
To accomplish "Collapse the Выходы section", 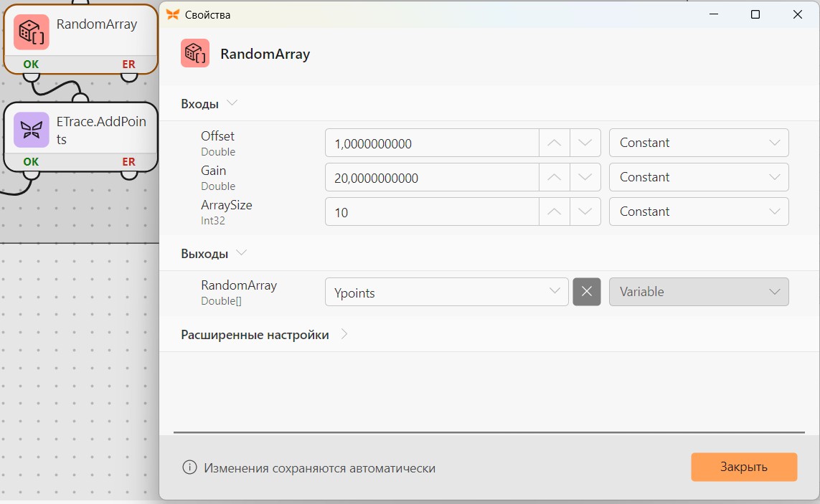I will 241,252.
